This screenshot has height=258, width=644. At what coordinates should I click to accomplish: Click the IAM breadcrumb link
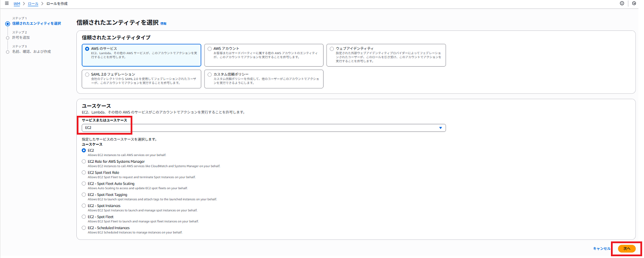point(17,4)
